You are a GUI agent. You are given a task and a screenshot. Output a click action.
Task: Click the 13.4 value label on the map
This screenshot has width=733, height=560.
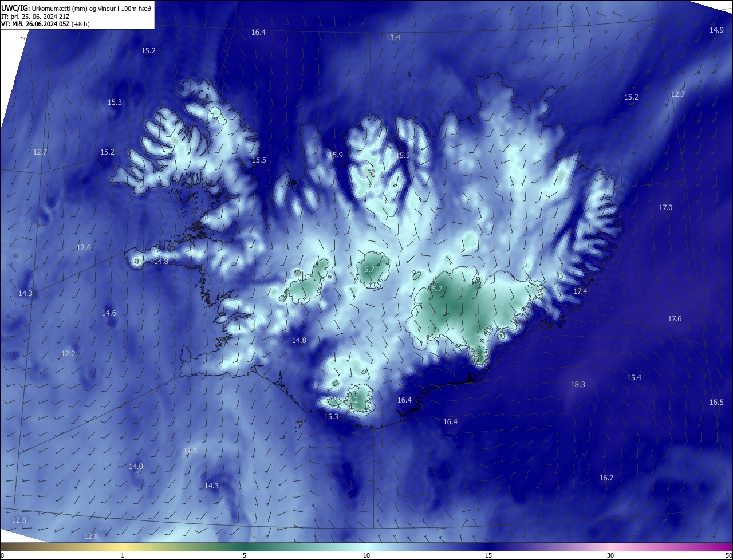393,37
